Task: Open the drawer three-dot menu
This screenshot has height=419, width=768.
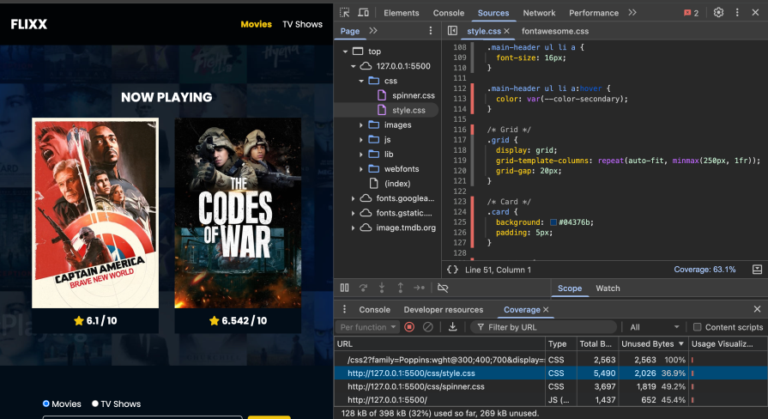Action: pos(344,309)
